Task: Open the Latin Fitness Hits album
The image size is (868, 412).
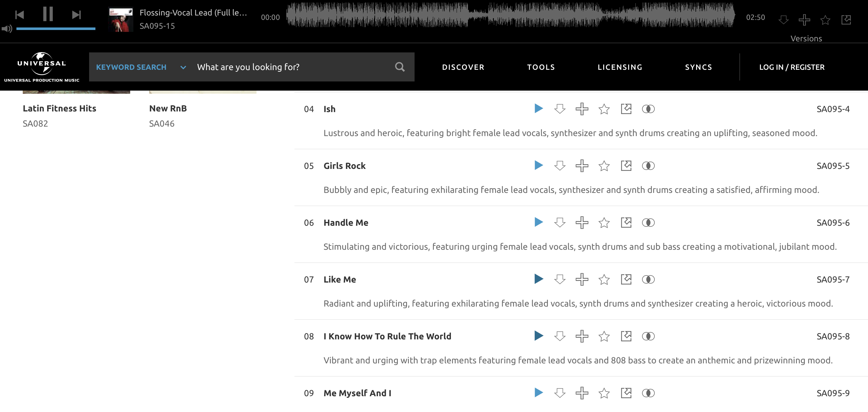Action: pos(59,108)
